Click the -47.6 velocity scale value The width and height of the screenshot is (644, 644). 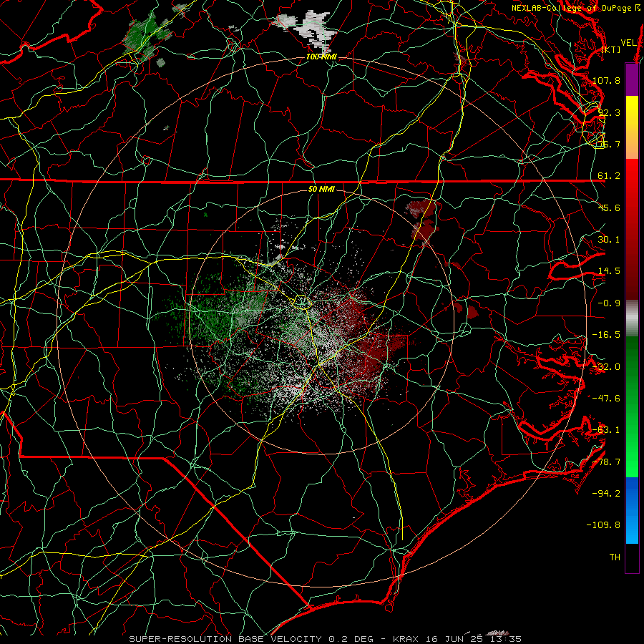point(606,399)
